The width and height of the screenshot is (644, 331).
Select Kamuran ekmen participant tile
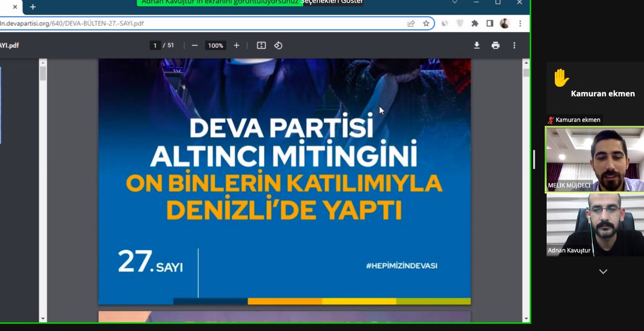pos(595,93)
